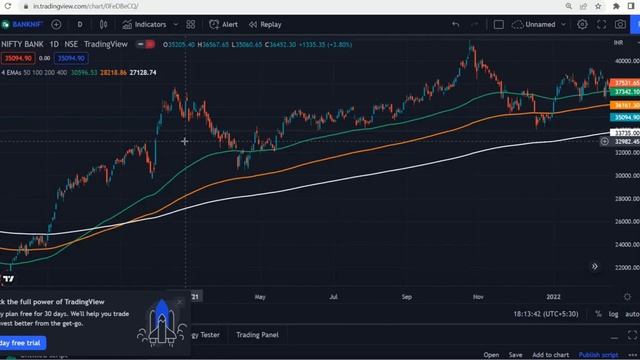Start the 30-day free trial
Screen dimensions: 640x360
22,343
